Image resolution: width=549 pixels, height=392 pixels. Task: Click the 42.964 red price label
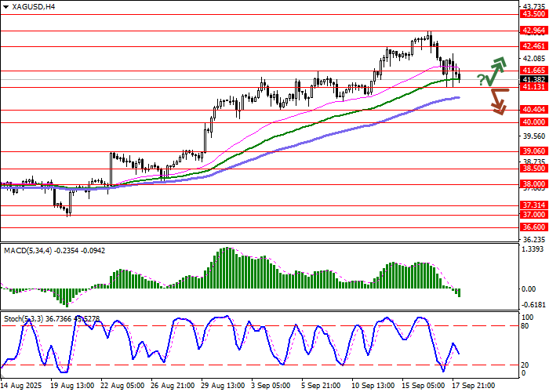pyautogui.click(x=533, y=31)
